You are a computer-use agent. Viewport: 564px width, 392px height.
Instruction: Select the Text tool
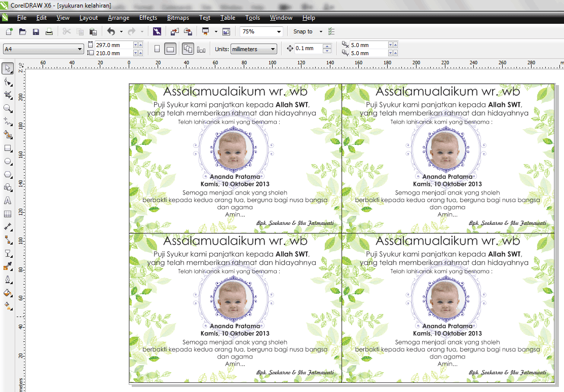pyautogui.click(x=7, y=201)
